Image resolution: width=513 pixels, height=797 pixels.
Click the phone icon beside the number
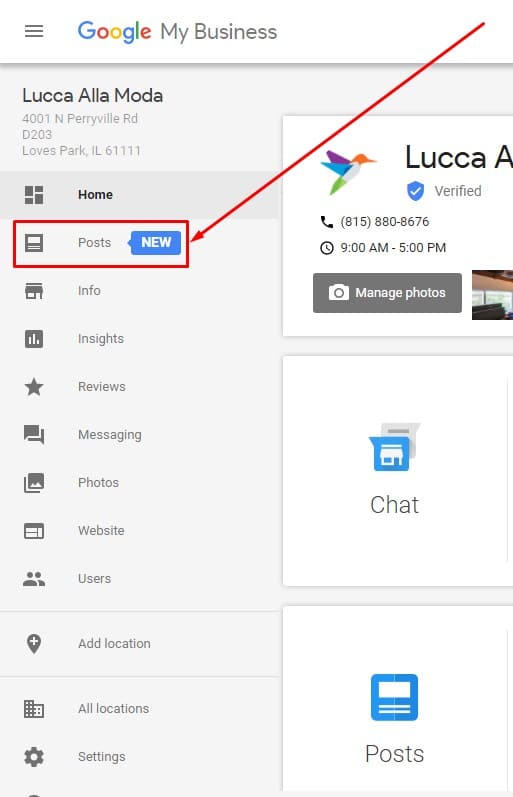click(x=326, y=222)
